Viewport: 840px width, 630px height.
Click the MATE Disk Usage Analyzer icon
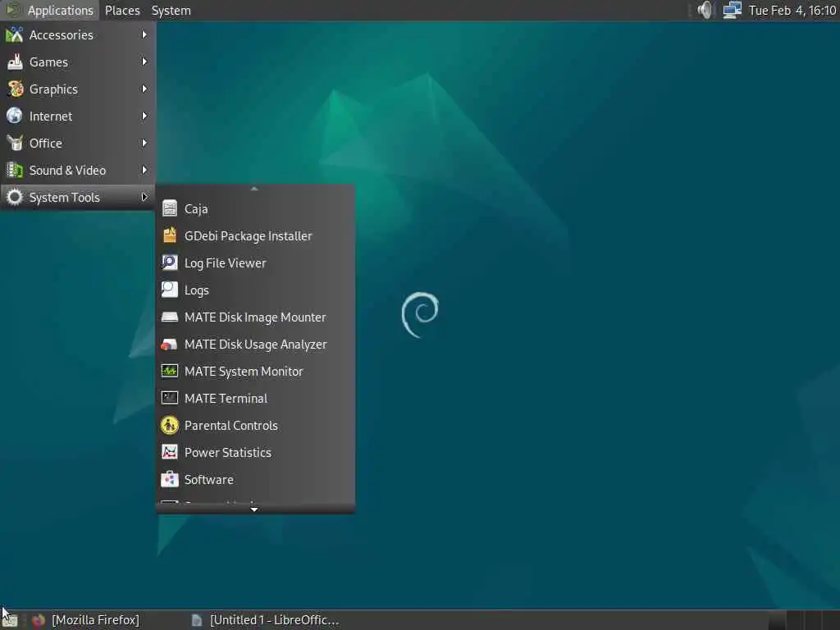click(170, 344)
